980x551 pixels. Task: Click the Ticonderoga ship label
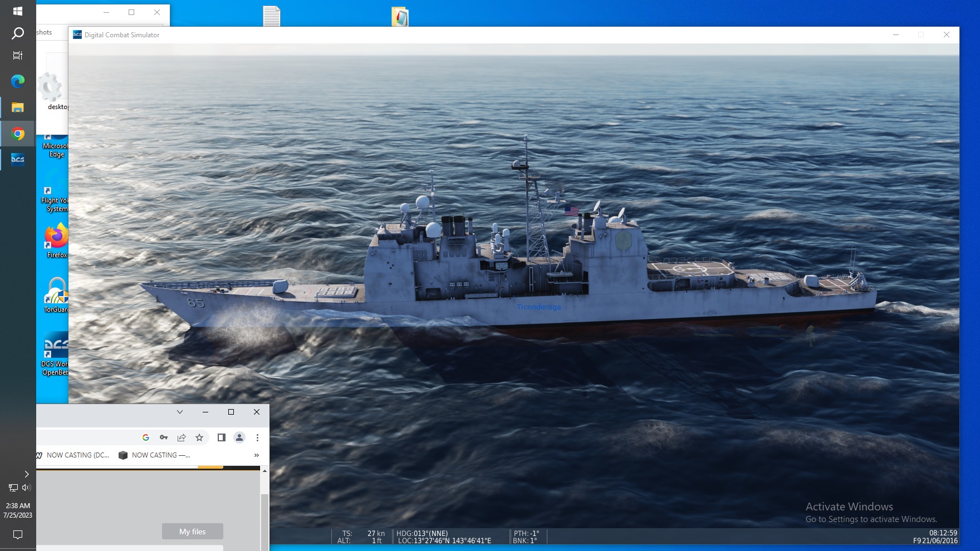click(x=538, y=307)
